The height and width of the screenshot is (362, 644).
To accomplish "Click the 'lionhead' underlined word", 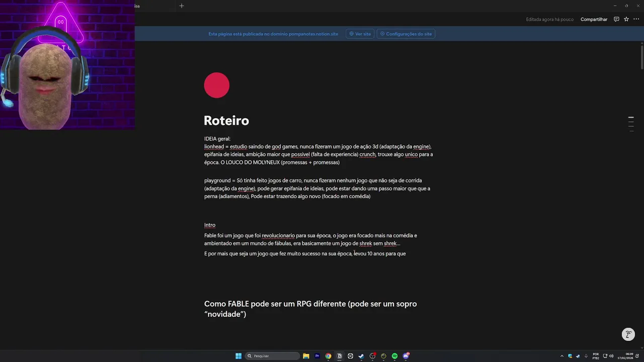I will 214,147.
